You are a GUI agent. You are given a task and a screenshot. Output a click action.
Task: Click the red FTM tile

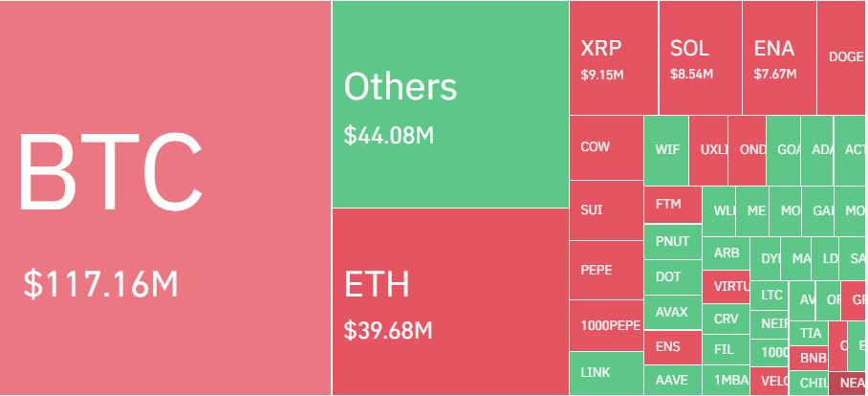[x=672, y=205]
